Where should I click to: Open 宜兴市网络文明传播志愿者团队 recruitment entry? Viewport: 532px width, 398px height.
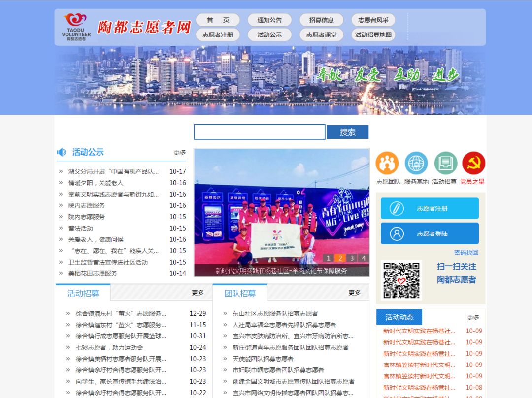(293, 393)
